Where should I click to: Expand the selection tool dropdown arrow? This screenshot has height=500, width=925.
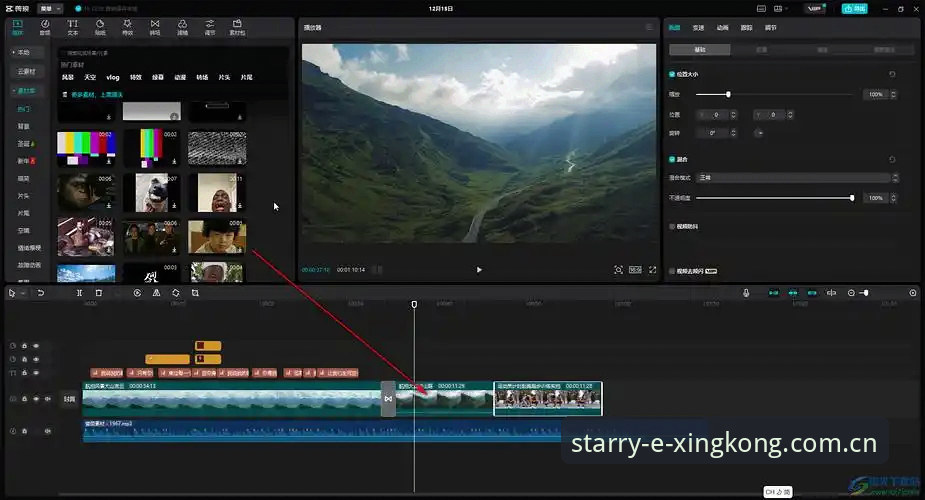[x=23, y=294]
